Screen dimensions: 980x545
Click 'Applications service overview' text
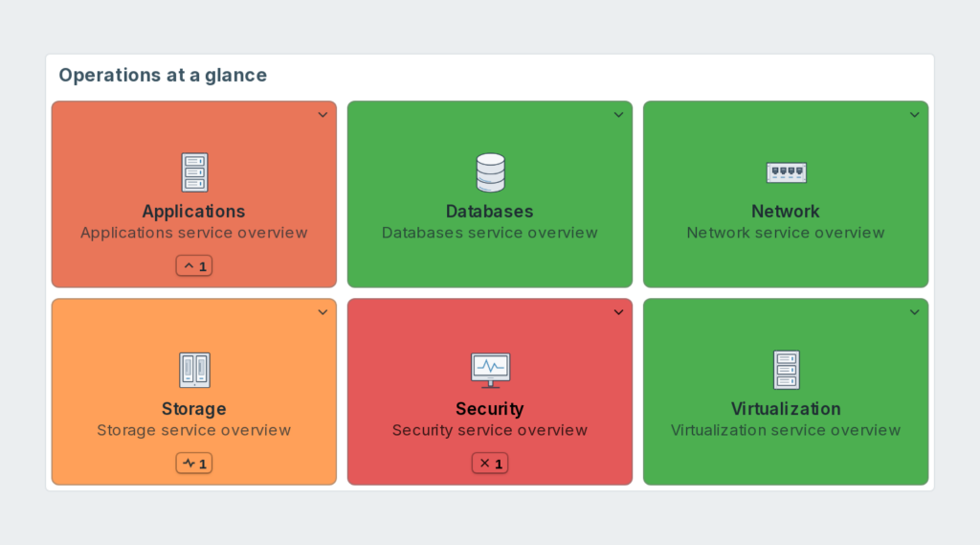point(193,233)
